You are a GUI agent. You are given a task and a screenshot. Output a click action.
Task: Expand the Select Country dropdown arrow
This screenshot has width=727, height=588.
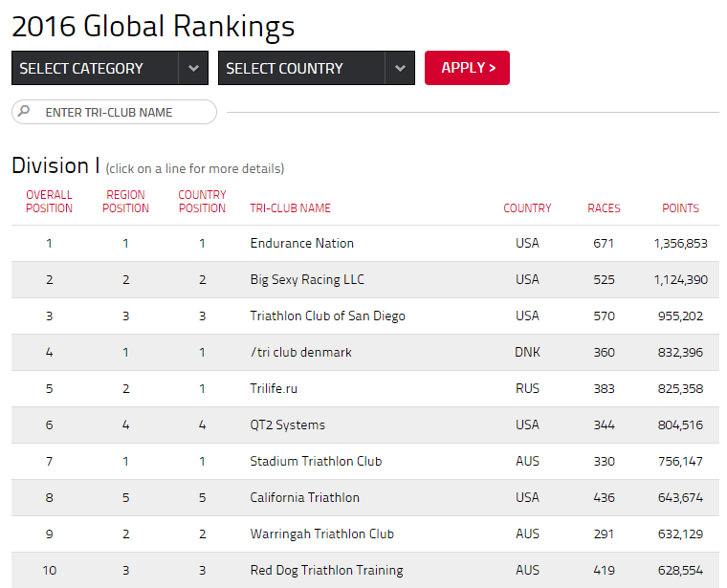(400, 68)
